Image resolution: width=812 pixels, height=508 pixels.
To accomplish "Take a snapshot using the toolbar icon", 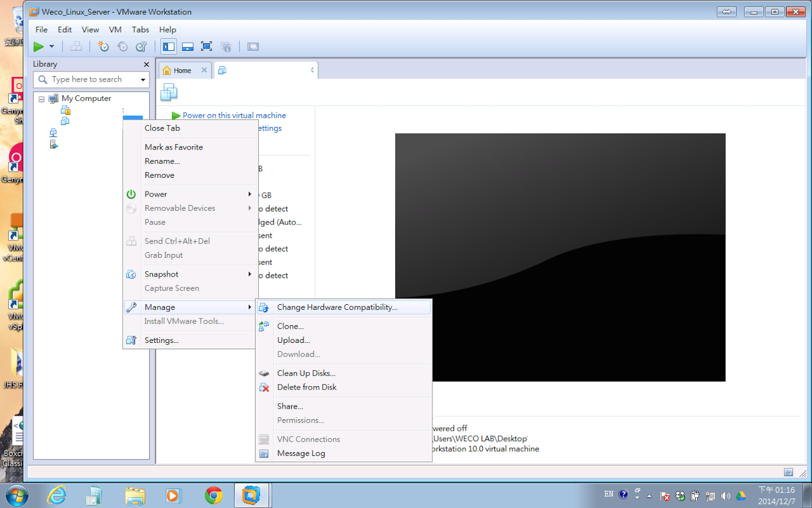I will 104,47.
